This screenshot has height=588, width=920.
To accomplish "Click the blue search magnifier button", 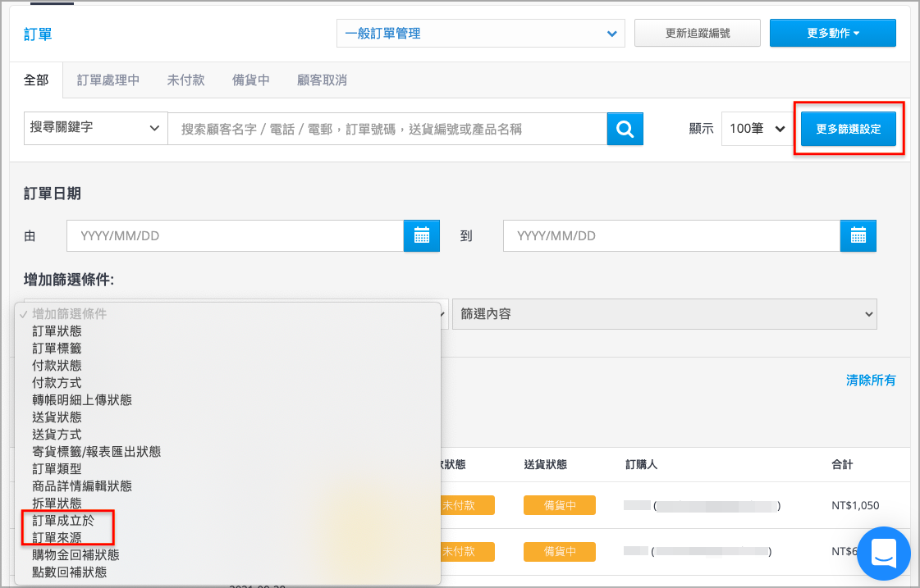I will (625, 129).
